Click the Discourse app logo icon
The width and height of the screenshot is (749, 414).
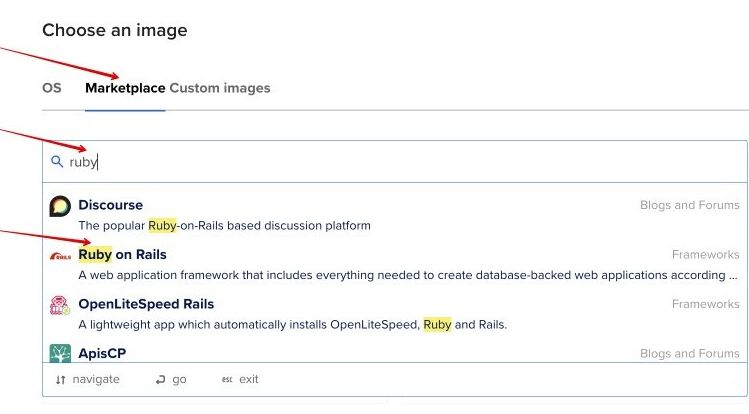click(60, 206)
